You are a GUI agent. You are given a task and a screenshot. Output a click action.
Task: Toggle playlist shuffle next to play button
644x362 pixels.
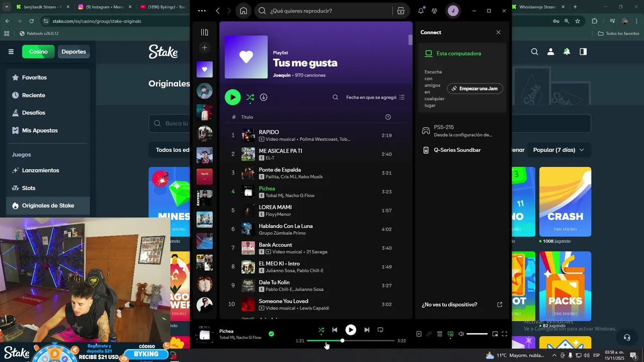(x=250, y=98)
